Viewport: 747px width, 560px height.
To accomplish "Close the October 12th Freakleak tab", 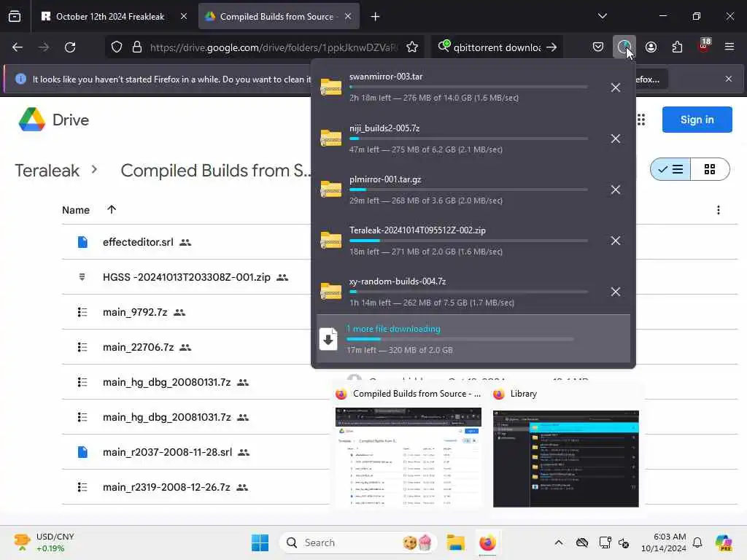I will [183, 17].
